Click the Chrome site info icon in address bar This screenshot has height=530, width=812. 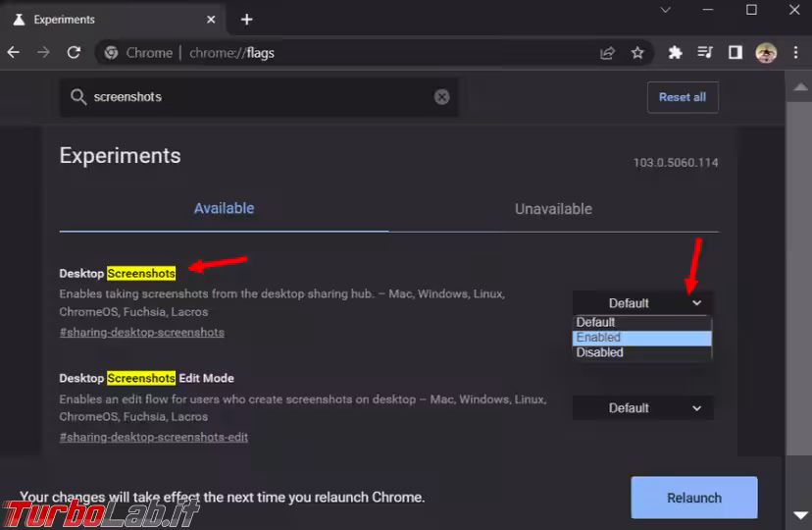111,53
